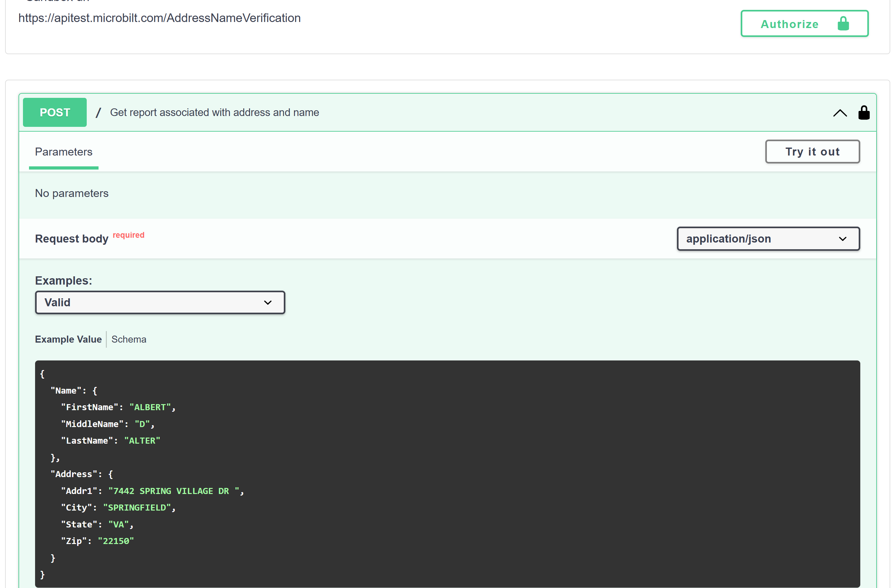Click the POST method badge
Image resolution: width=896 pixels, height=588 pixels.
coord(55,113)
